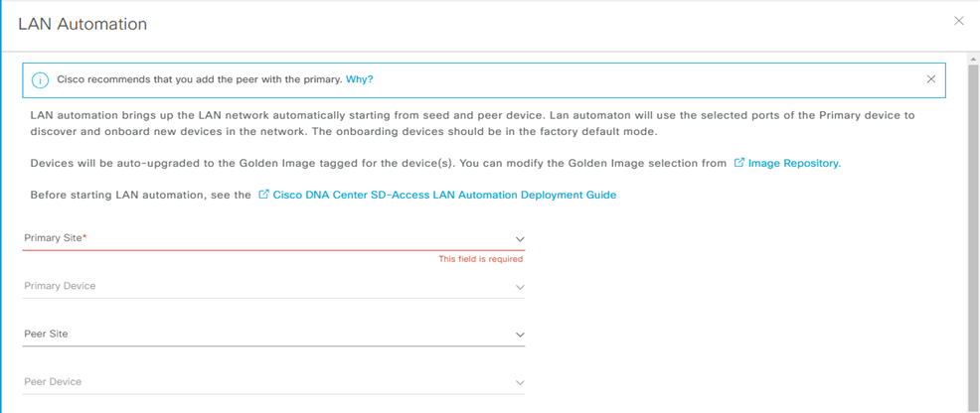Dismiss the Cisco recommendation banner
Image resolution: width=980 pixels, height=413 pixels.
[x=930, y=79]
